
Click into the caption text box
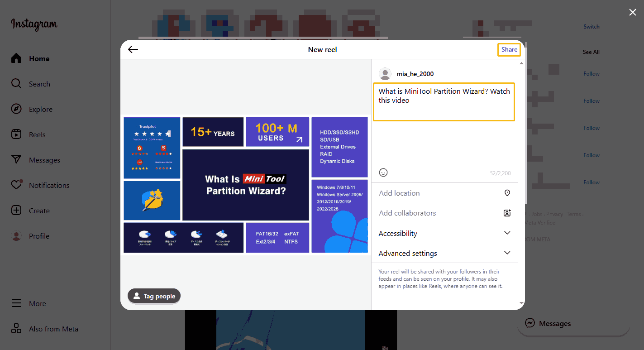tap(444, 101)
